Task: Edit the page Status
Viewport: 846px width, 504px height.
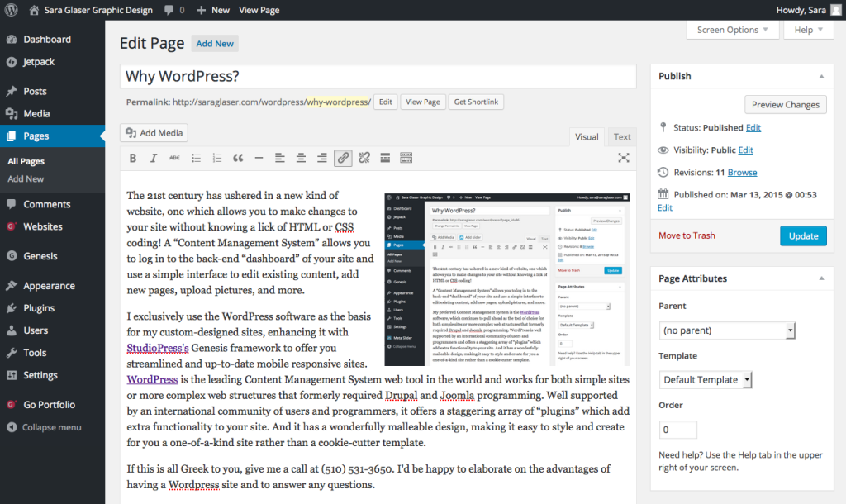Action: pyautogui.click(x=753, y=127)
